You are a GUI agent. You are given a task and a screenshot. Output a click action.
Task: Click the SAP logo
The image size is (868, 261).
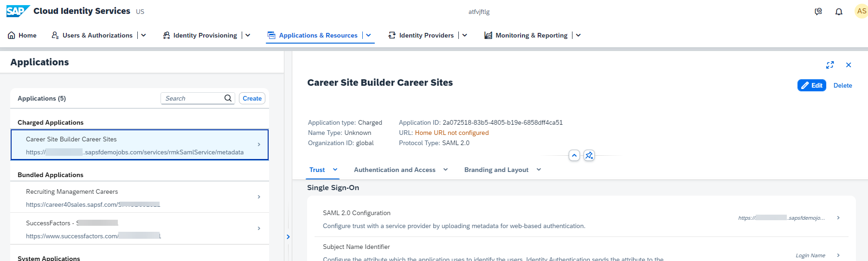click(x=18, y=11)
